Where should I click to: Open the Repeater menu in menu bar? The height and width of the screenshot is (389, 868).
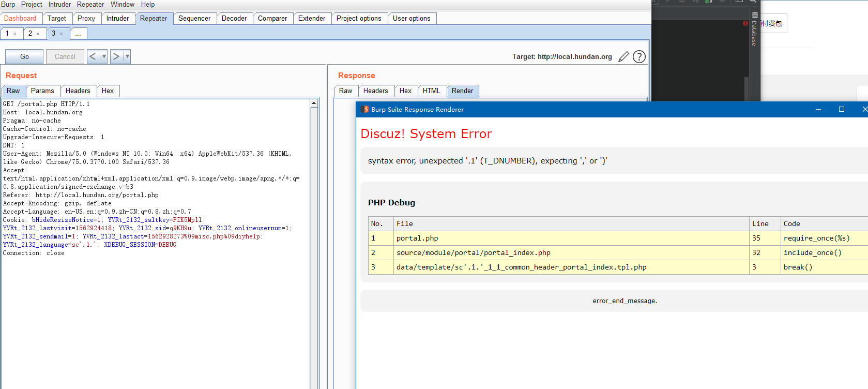(x=90, y=4)
